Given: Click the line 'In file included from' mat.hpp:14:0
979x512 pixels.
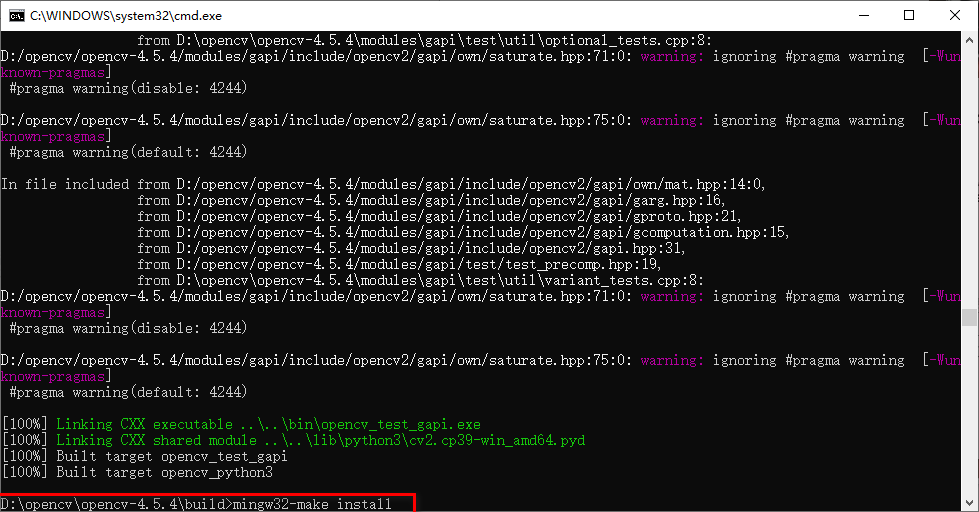Looking at the screenshot, I should coord(383,184).
